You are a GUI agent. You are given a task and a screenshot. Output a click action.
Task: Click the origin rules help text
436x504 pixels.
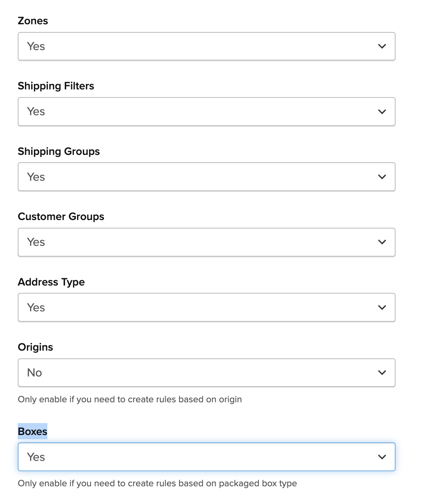pos(130,400)
